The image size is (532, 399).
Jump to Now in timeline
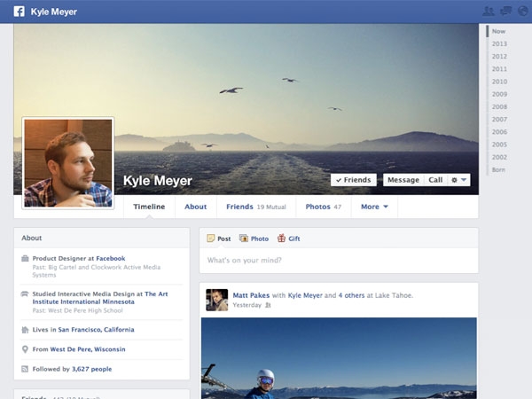pos(498,31)
